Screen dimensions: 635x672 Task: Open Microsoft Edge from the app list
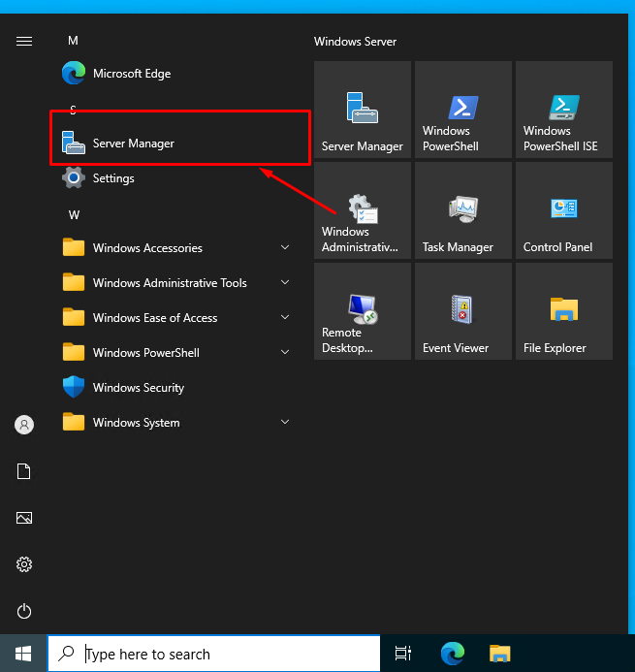click(132, 74)
